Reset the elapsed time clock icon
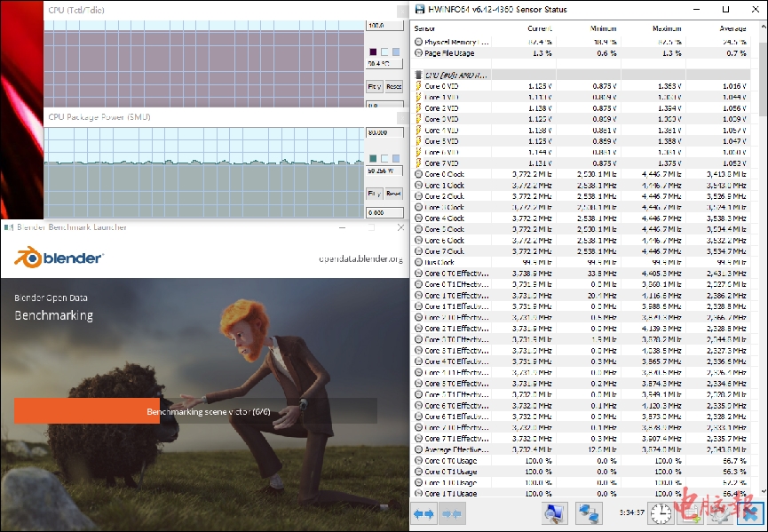 pyautogui.click(x=661, y=513)
